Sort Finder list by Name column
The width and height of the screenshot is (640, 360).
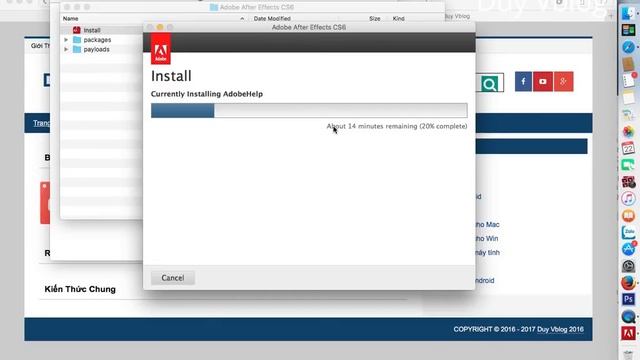(x=71, y=19)
